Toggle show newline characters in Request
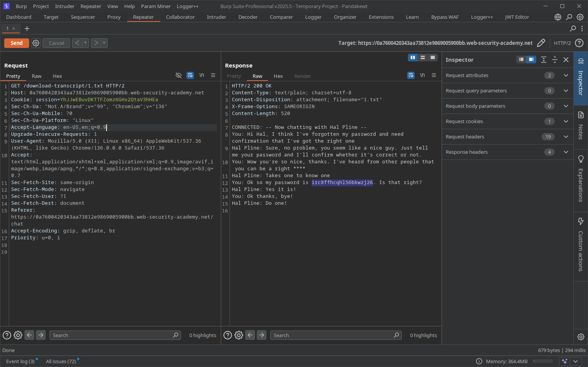Screen dimensions: 588x367 pos(202,76)
